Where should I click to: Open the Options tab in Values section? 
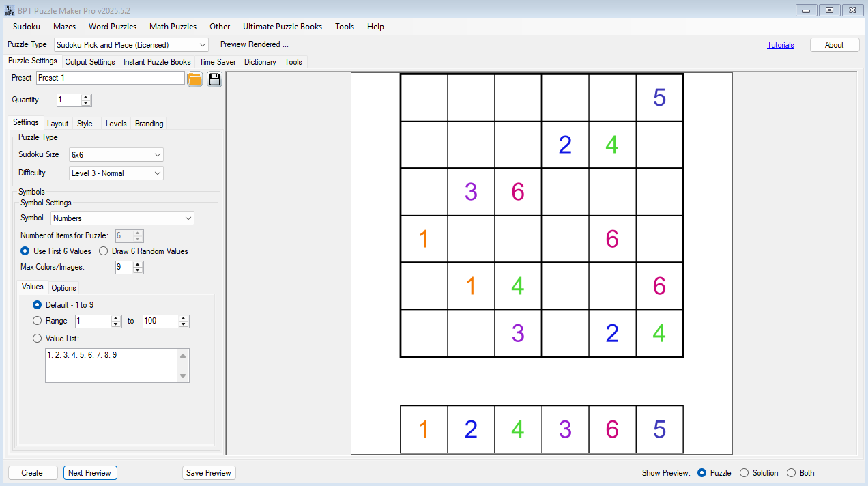pyautogui.click(x=63, y=287)
